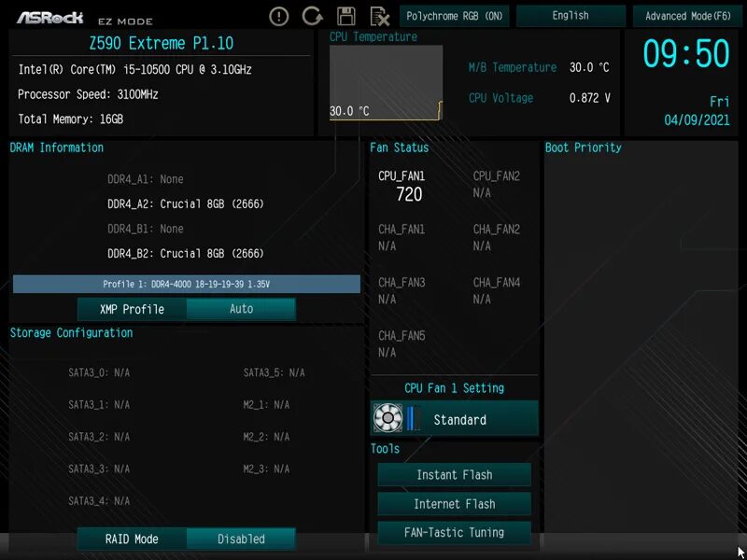Click the DDR4_A2: Crucial 8GB (2666) entry

coord(186,204)
